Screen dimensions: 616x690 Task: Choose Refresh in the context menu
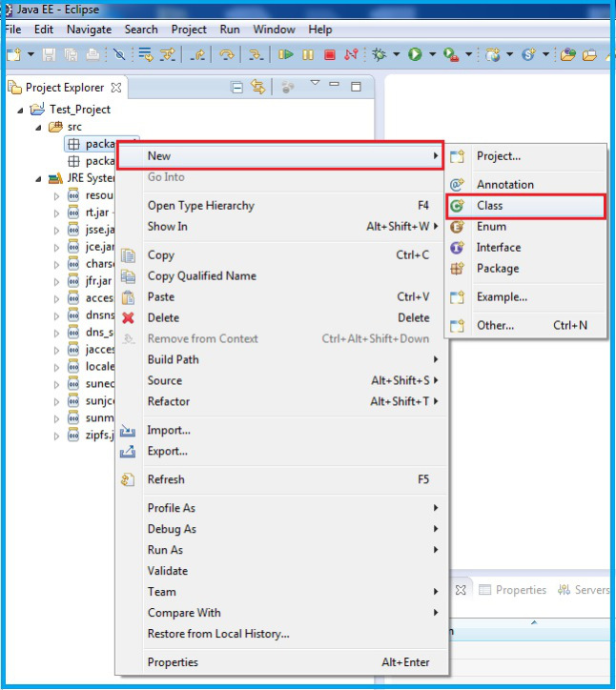(x=282, y=479)
